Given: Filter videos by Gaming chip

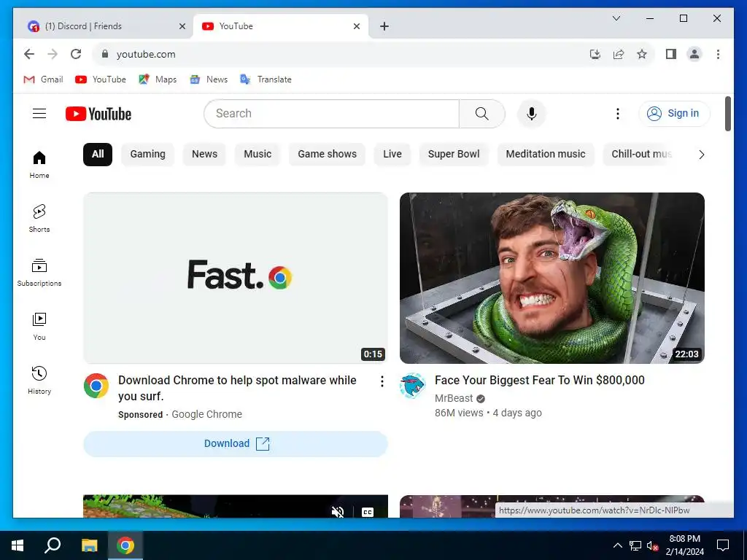Looking at the screenshot, I should (147, 155).
